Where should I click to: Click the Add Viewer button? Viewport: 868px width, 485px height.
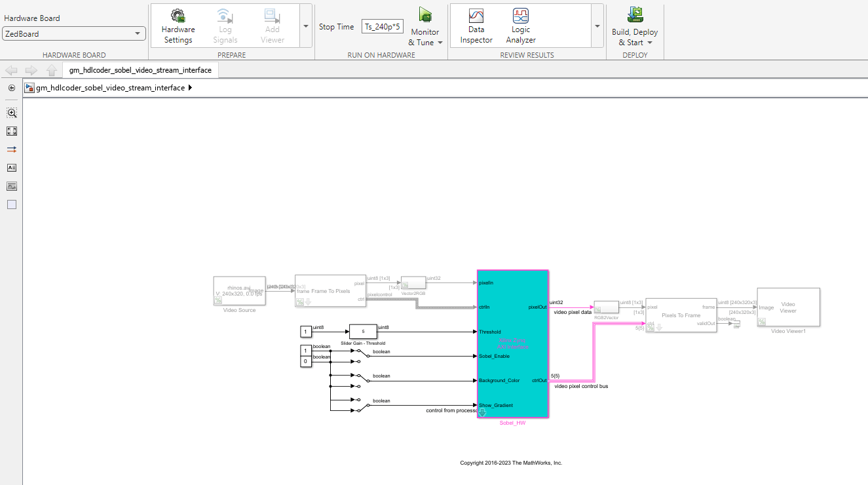[x=271, y=26]
